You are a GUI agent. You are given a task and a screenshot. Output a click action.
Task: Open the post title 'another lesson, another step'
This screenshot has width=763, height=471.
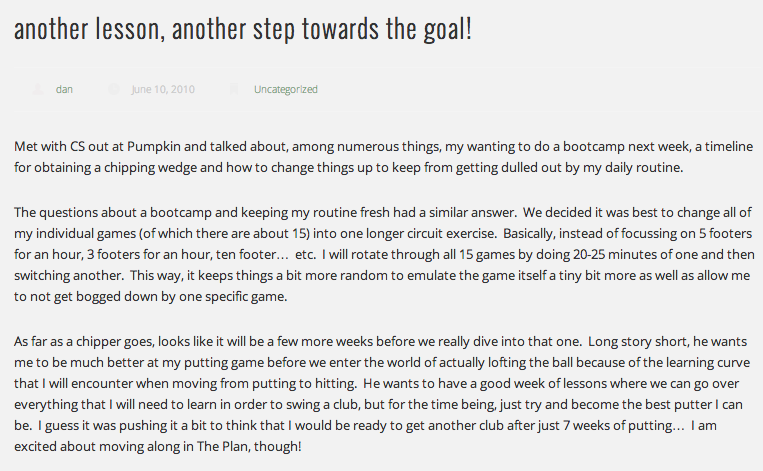click(x=243, y=29)
